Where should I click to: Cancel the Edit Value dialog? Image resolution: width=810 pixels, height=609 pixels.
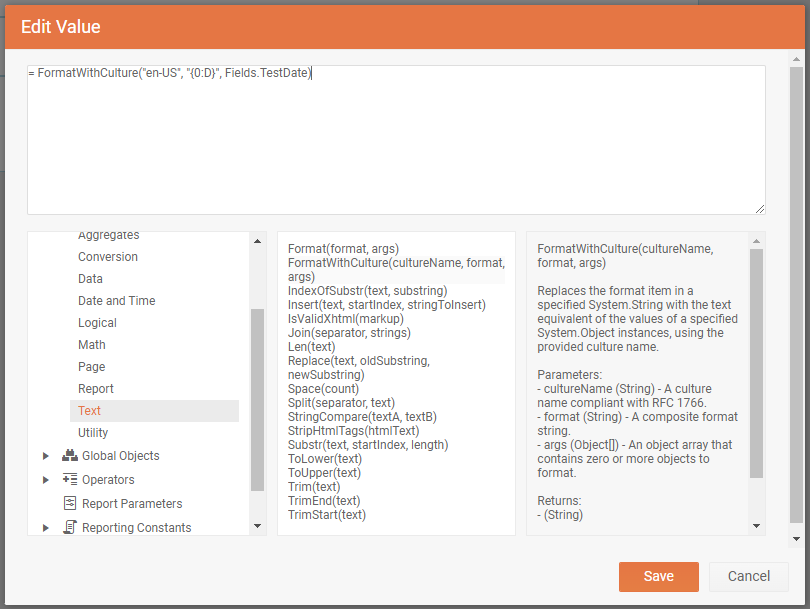[x=748, y=576]
